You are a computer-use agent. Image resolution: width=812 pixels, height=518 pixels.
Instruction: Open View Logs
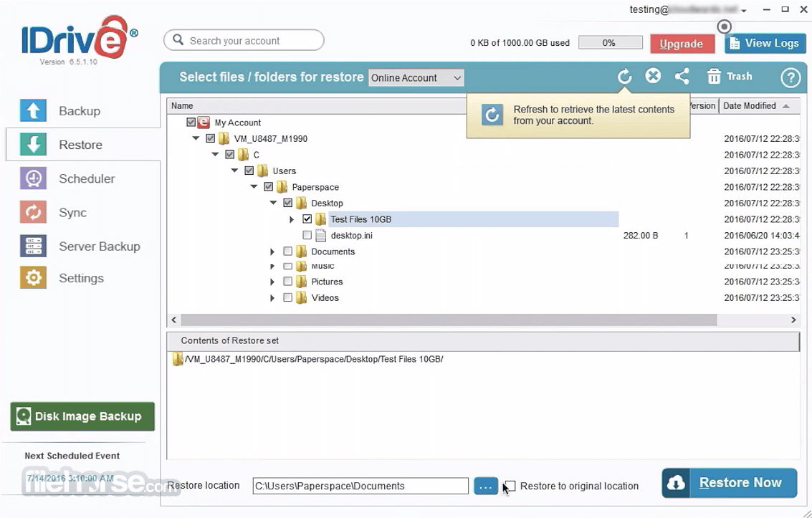765,44
